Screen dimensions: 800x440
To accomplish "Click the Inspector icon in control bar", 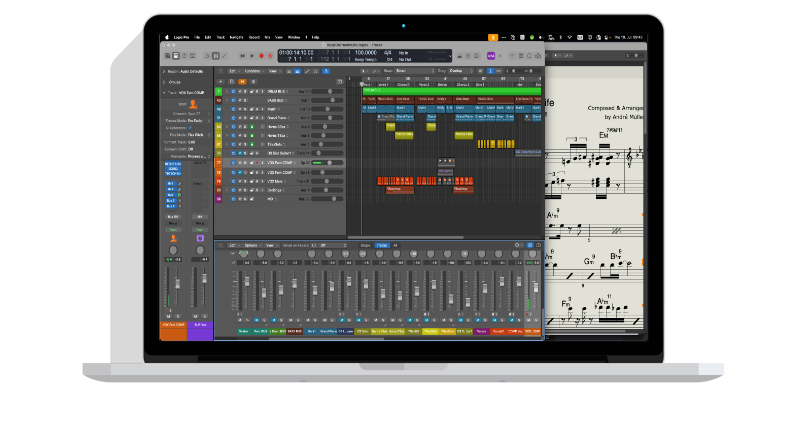I will coord(175,55).
